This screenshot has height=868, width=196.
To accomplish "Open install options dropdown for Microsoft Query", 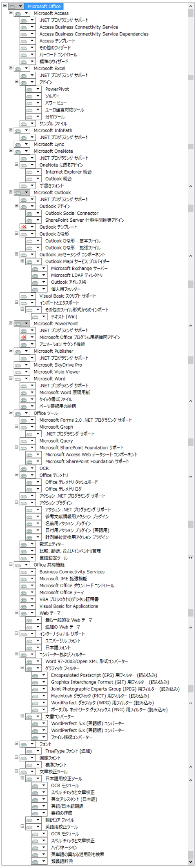I will [32, 441].
